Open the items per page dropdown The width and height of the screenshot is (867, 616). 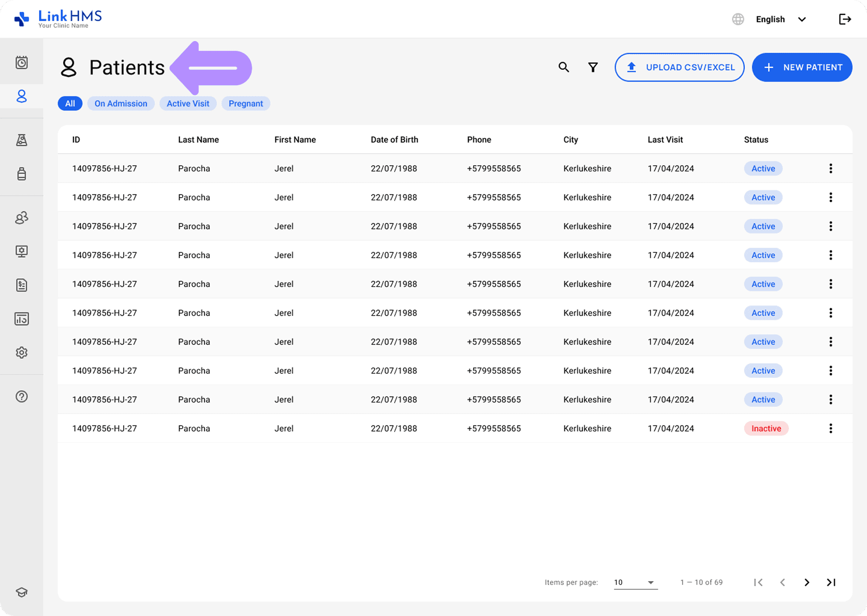tap(635, 582)
